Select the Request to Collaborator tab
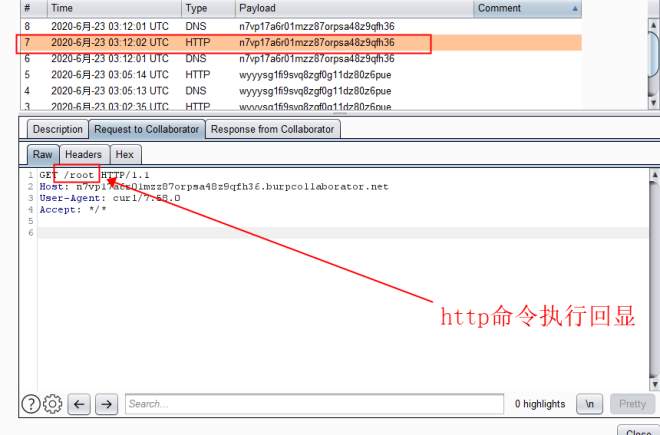The width and height of the screenshot is (660, 435). tap(147, 129)
